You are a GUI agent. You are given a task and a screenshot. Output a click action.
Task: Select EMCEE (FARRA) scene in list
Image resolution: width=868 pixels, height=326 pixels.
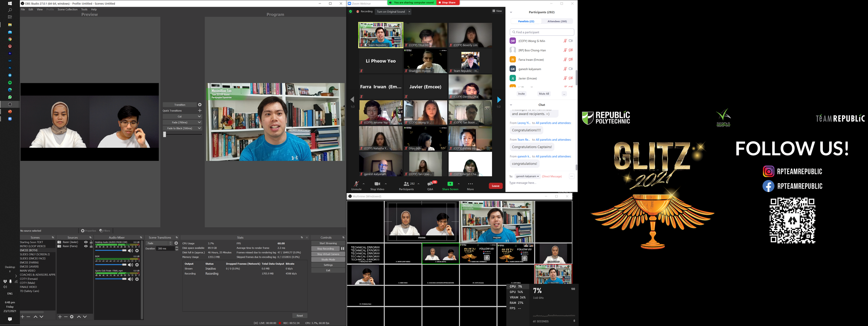tap(29, 262)
